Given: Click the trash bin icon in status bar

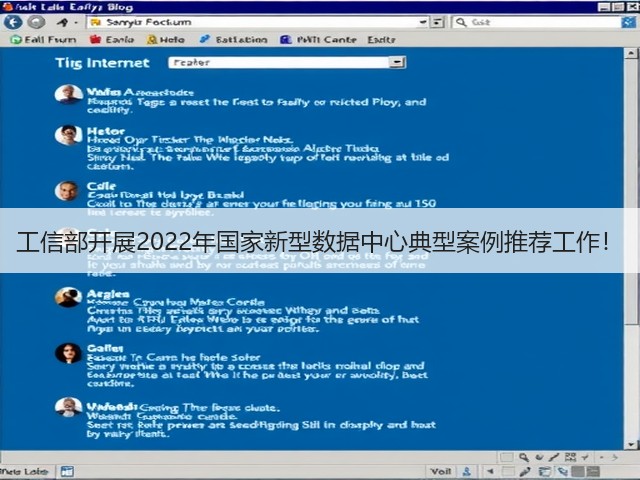Looking at the screenshot, I should tap(544, 472).
